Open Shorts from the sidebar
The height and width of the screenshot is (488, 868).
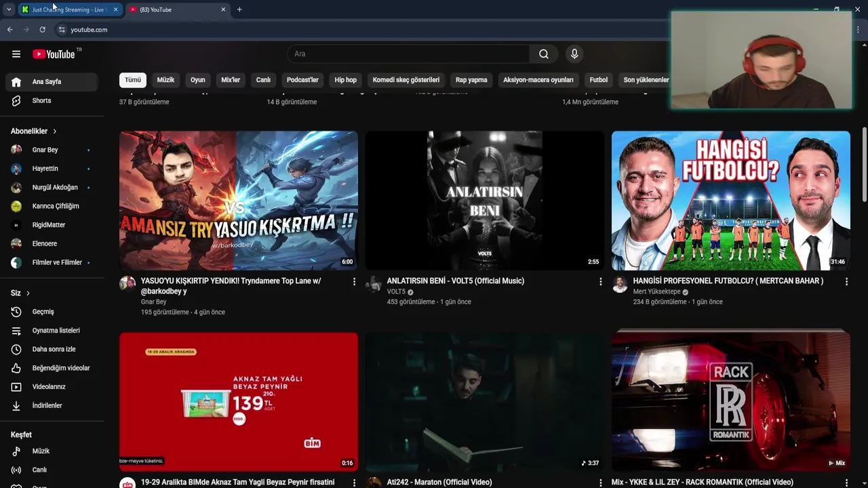pyautogui.click(x=52, y=100)
